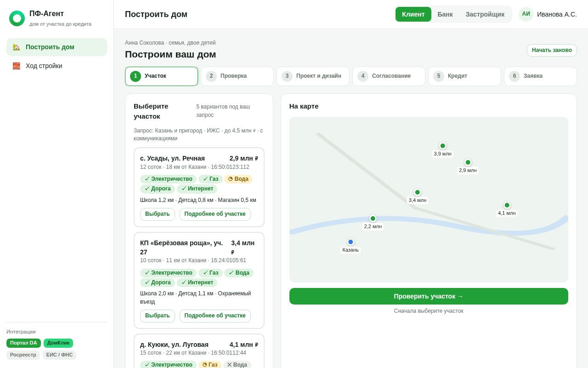This screenshot has width=588, height=368.
Task: Click user name Иванова А.С.
Action: pos(557,14)
